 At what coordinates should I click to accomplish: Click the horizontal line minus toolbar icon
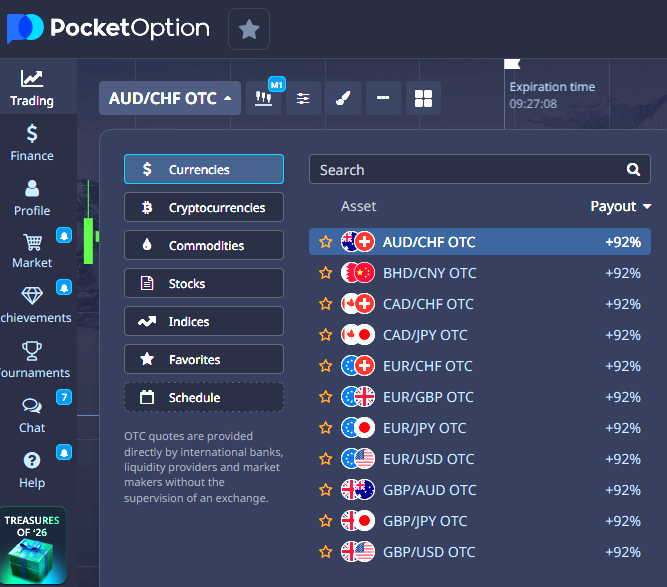click(x=383, y=98)
